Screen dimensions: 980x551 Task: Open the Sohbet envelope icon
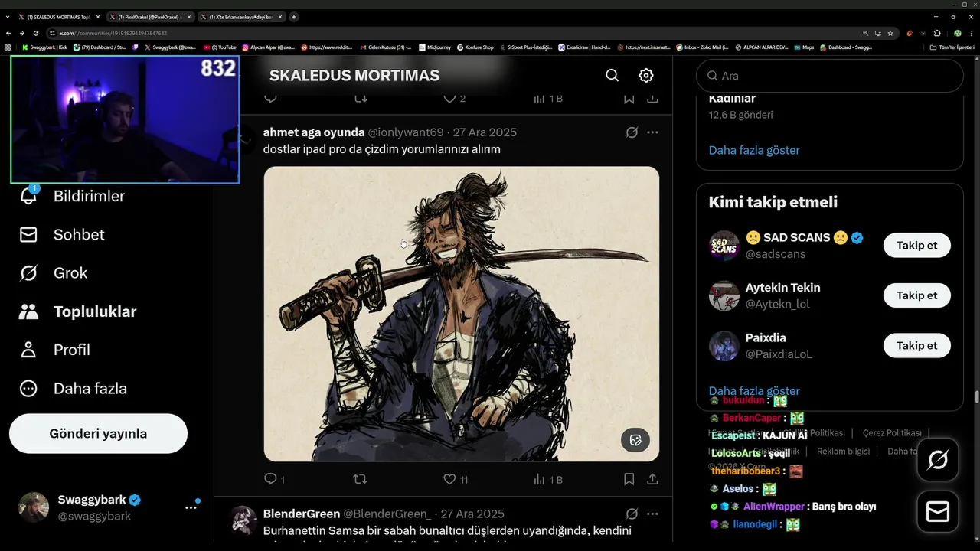(28, 235)
